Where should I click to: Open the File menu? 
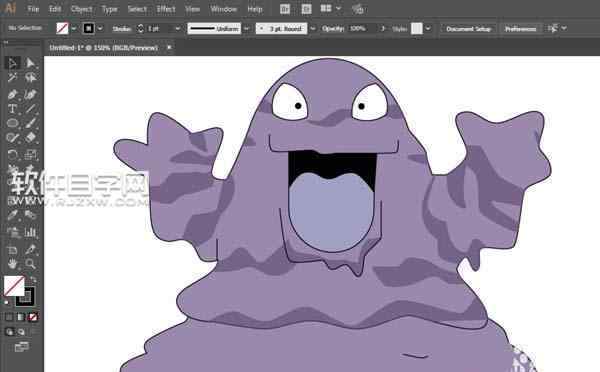(x=33, y=9)
